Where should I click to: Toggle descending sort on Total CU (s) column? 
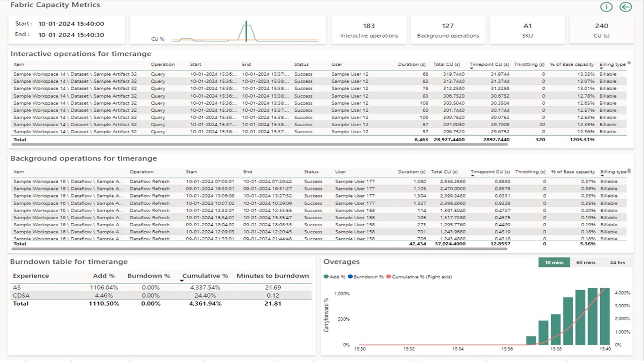coord(446,64)
